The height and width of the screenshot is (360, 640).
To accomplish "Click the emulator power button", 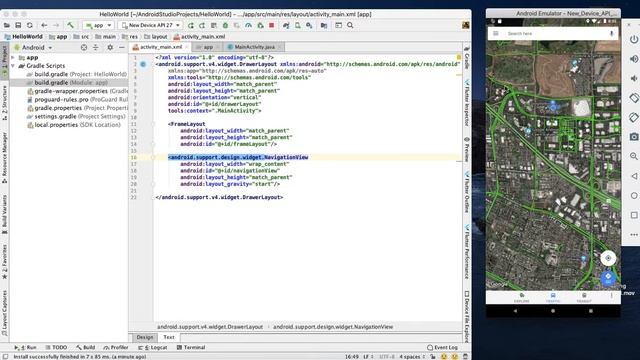I will [633, 40].
